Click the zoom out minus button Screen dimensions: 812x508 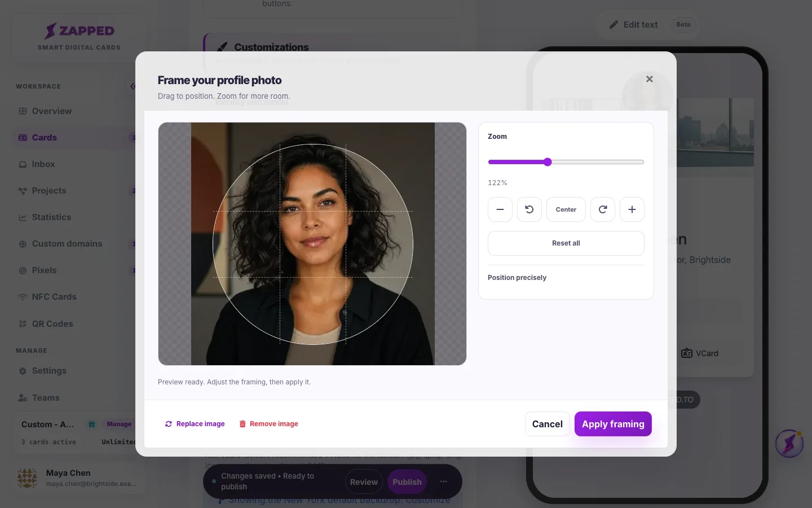tap(500, 209)
